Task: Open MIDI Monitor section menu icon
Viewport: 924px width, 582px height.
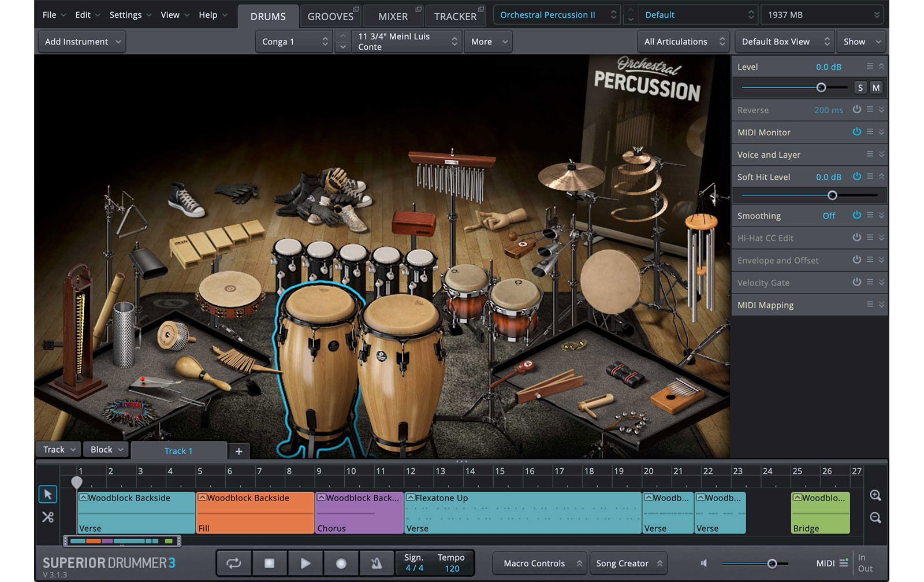Action: pos(870,132)
